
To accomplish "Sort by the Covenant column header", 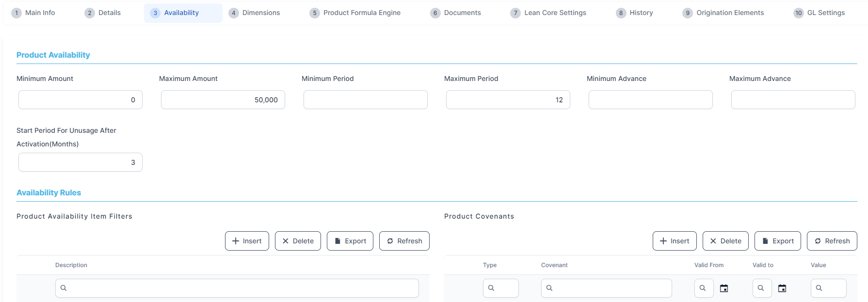I will tap(554, 265).
